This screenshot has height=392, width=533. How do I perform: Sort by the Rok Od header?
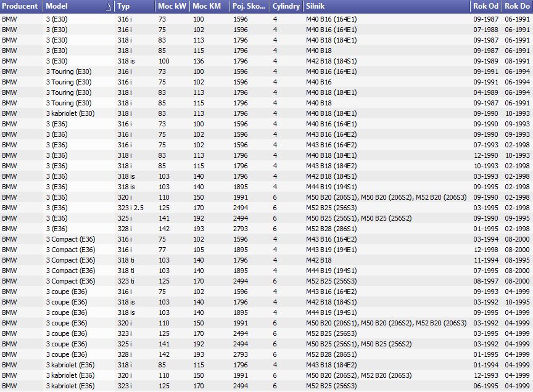(x=486, y=6)
